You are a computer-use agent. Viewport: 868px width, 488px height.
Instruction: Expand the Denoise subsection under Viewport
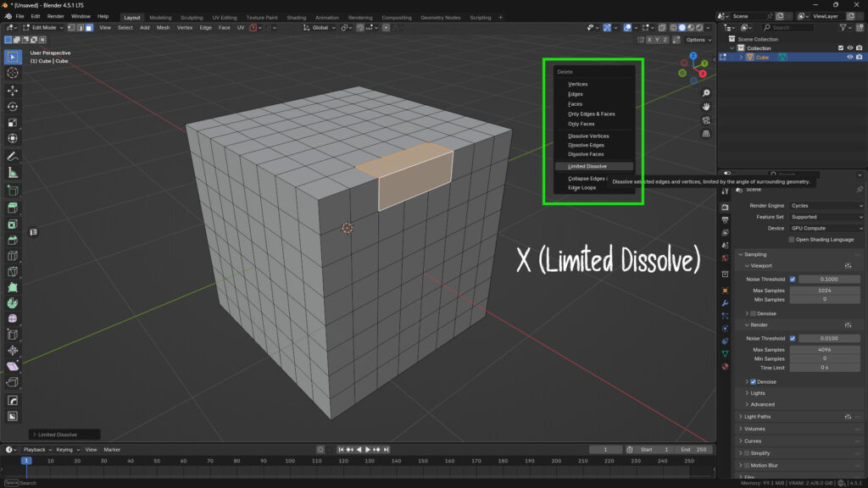click(x=748, y=313)
